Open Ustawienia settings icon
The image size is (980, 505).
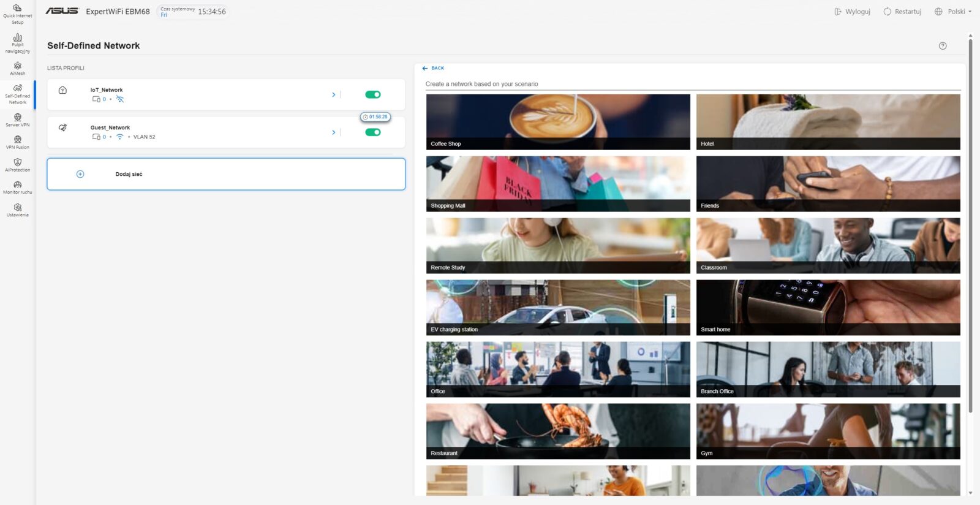17,210
